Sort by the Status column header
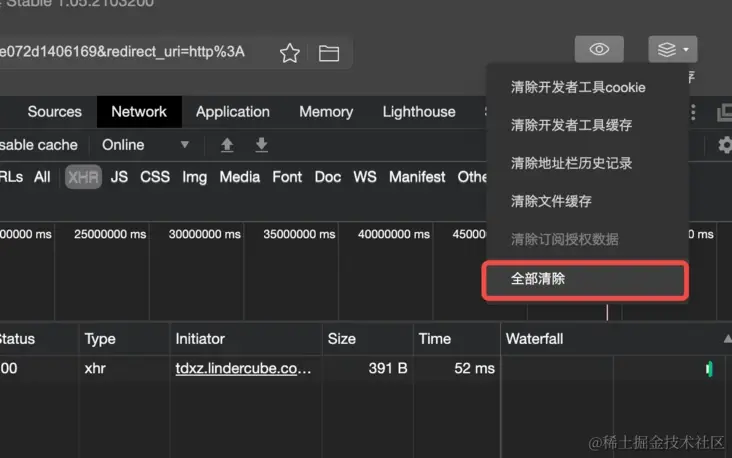 (x=39, y=339)
